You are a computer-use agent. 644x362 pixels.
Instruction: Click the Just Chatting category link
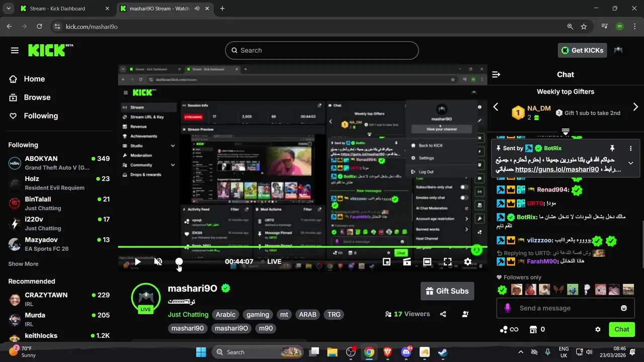pos(188,314)
